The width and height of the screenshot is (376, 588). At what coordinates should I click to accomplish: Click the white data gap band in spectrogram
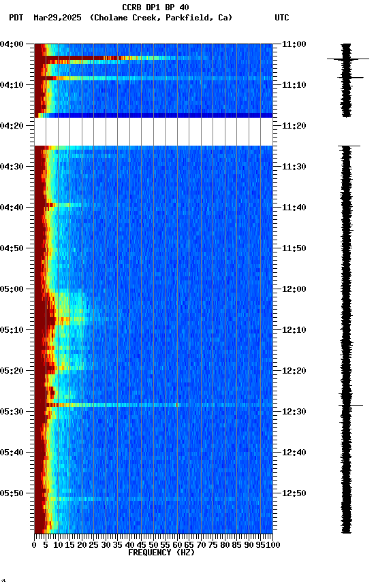pos(153,132)
